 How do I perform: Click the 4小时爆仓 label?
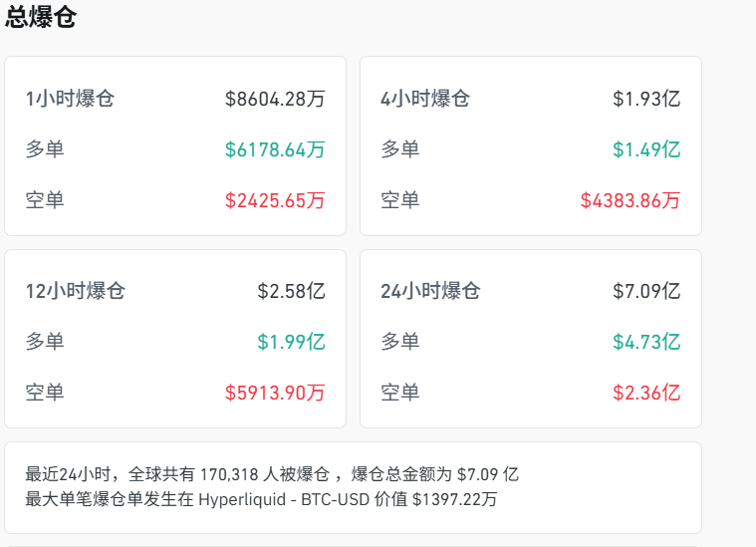click(425, 99)
